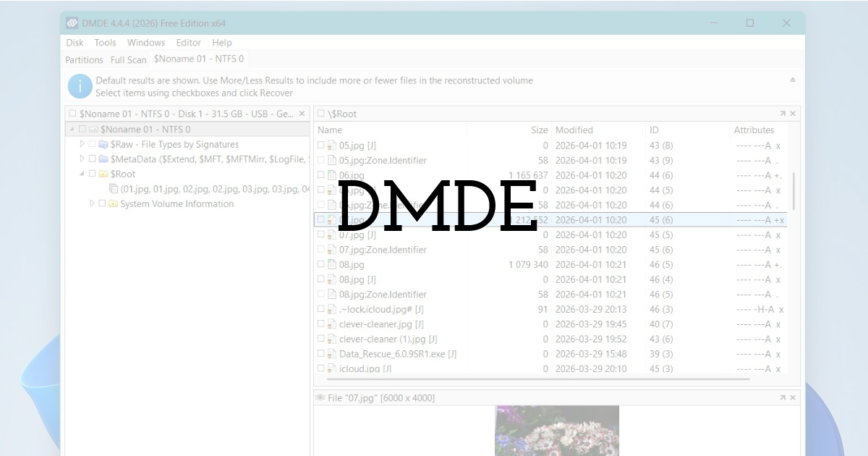Click the deleted-file icon beside 05.jpg [J]
This screenshot has height=456, width=868.
pyautogui.click(x=331, y=145)
